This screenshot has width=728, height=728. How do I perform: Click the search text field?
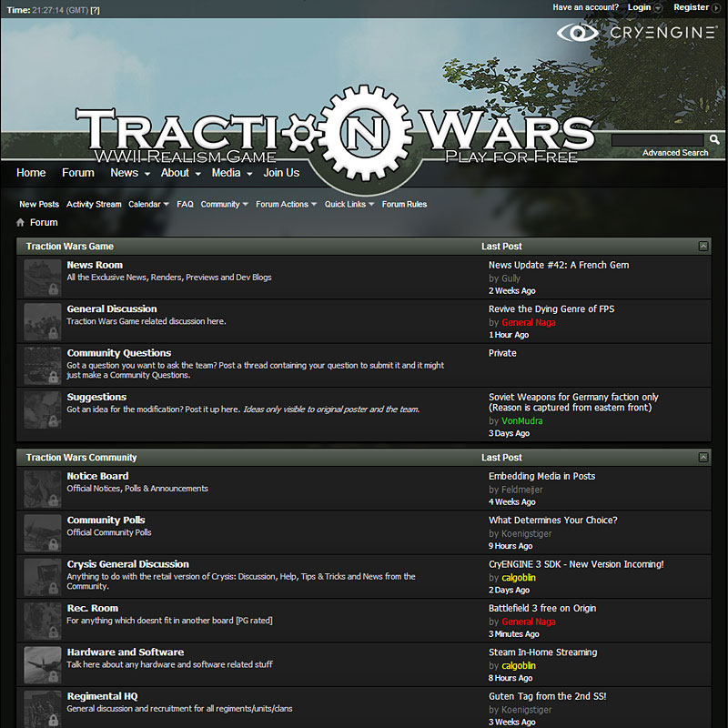click(657, 140)
